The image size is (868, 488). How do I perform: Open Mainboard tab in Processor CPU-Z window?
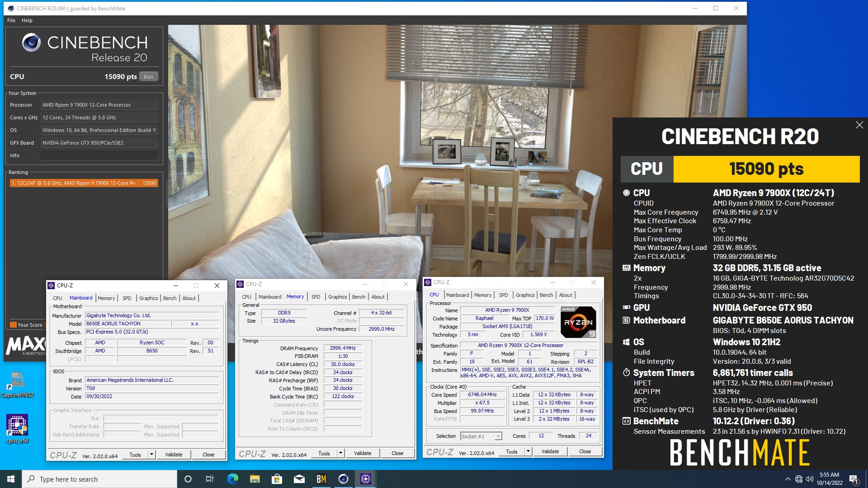coord(458,295)
